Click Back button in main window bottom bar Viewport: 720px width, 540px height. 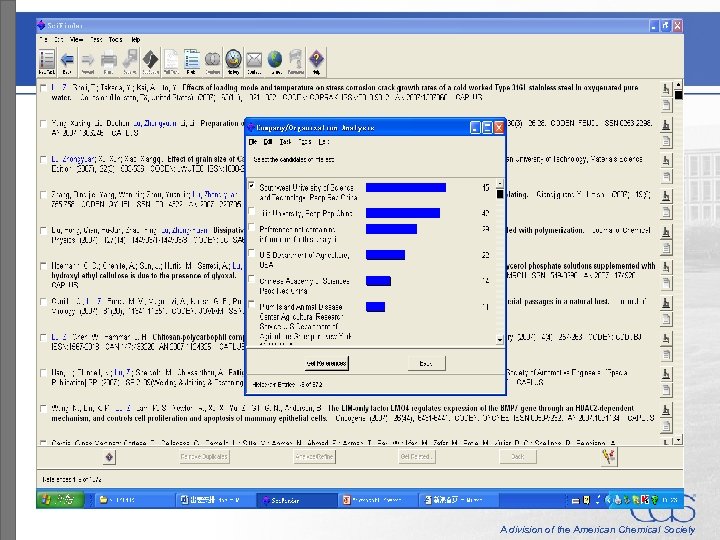518,456
